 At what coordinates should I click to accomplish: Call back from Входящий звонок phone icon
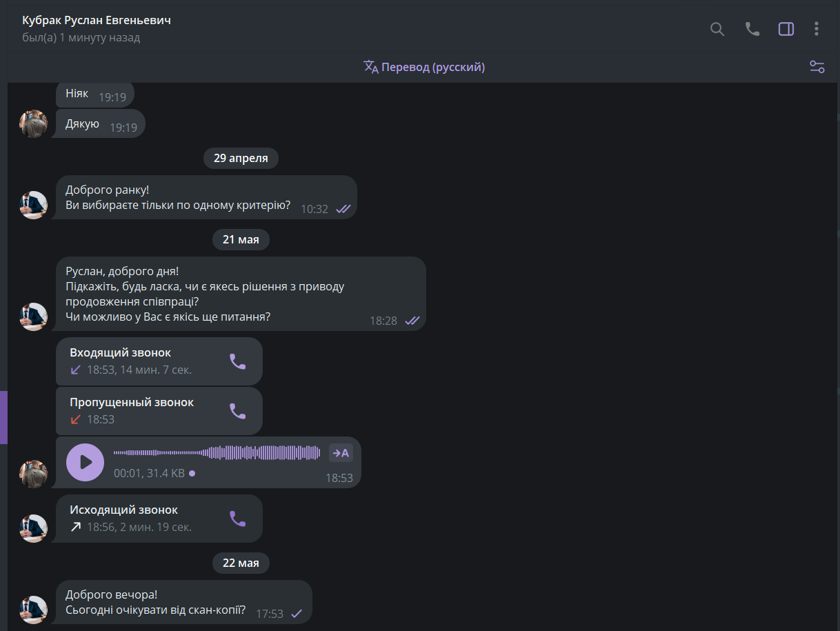click(x=237, y=361)
